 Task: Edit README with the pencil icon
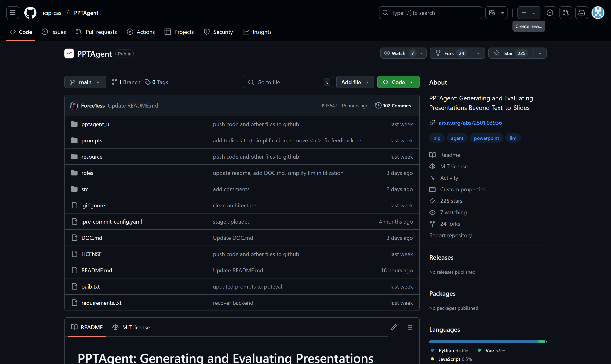click(394, 327)
